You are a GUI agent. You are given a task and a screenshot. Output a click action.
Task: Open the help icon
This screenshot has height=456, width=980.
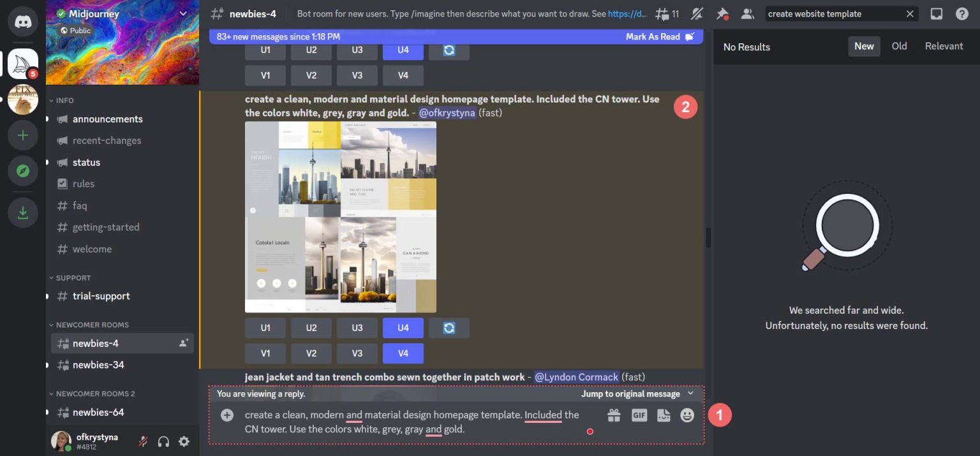tap(962, 13)
